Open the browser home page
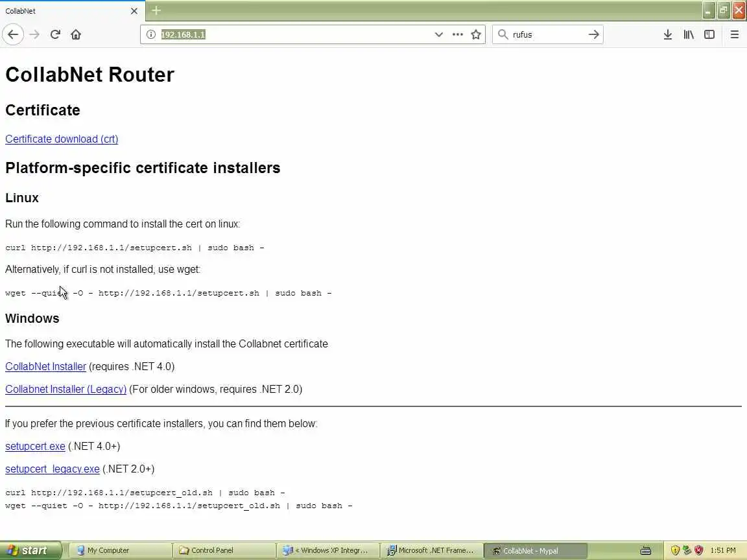Viewport: 747px width, 560px height. point(76,34)
